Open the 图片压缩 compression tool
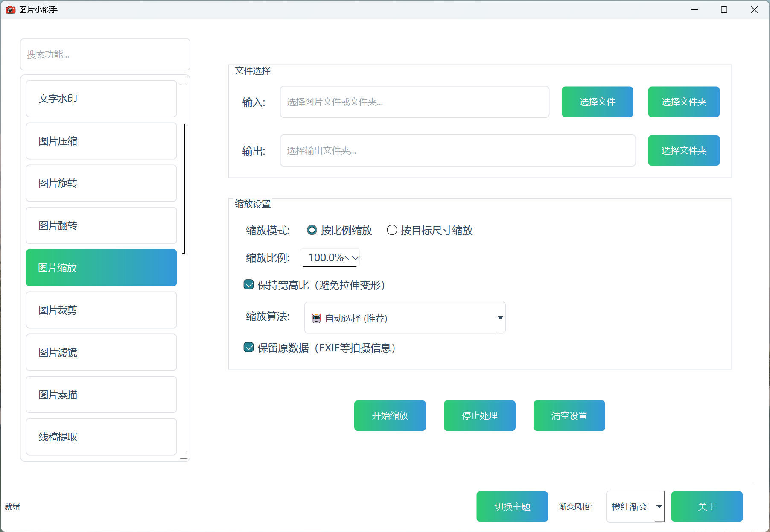The width and height of the screenshot is (770, 532). tap(101, 141)
